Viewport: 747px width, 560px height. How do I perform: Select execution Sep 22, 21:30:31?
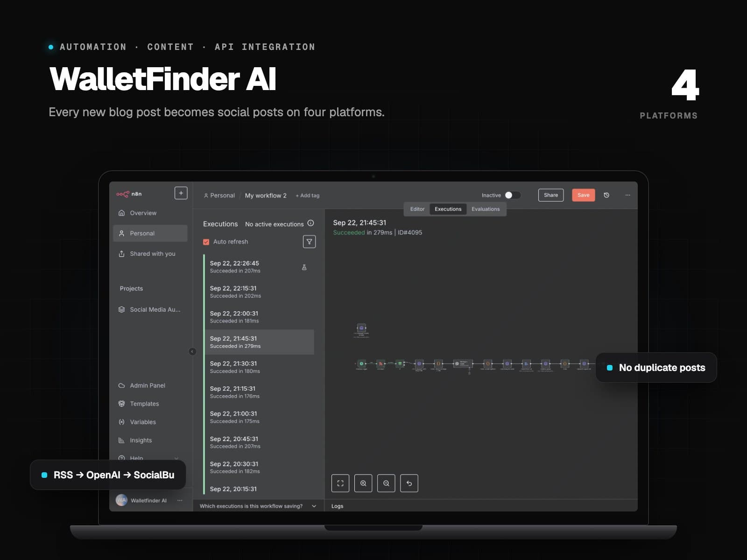click(x=259, y=367)
